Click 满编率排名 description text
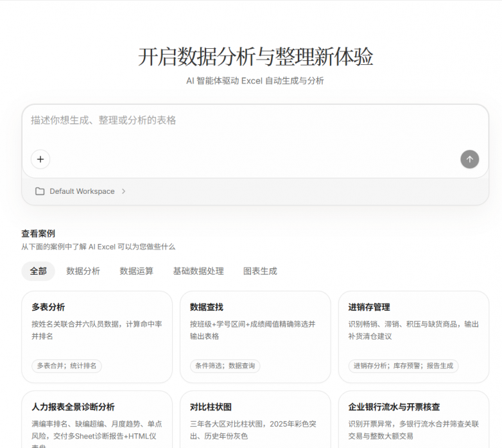502x448 pixels. (97, 434)
